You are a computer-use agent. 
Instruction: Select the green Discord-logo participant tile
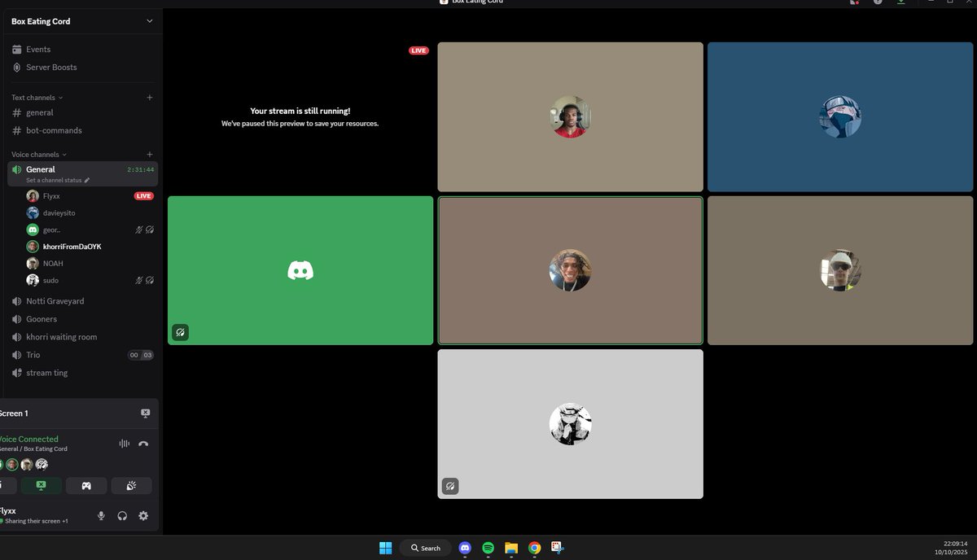tap(300, 270)
